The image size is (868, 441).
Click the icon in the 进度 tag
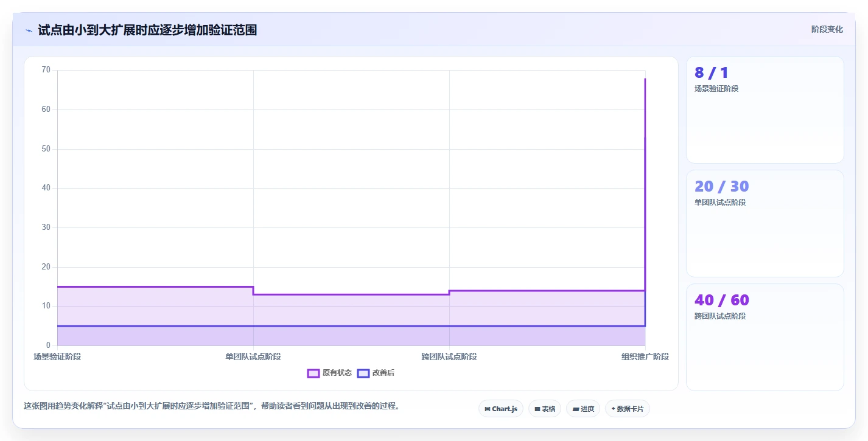coord(575,409)
